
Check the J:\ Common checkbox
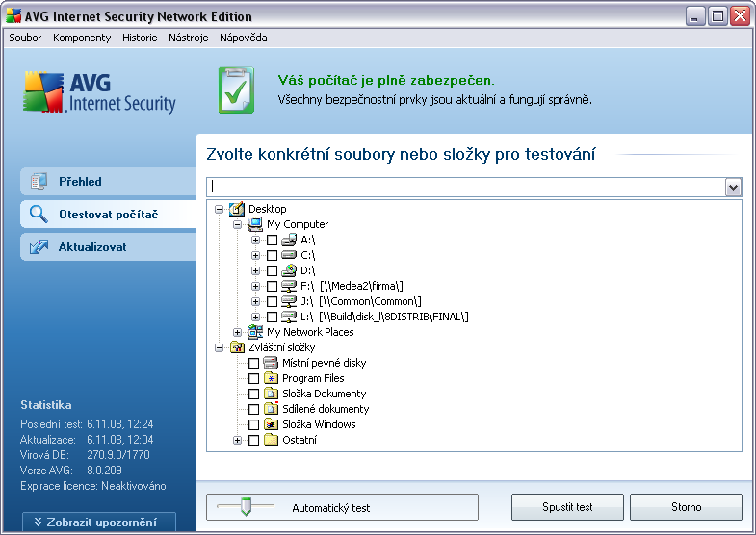272,301
